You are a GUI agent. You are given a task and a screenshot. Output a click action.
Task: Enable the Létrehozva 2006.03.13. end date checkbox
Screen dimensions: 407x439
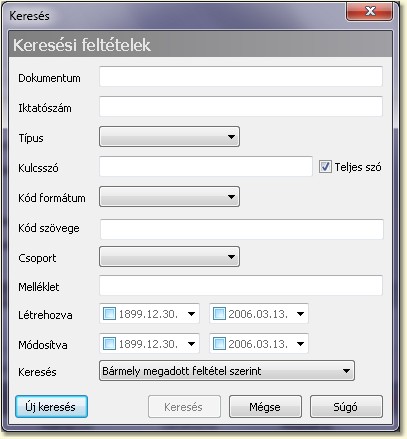coord(219,314)
